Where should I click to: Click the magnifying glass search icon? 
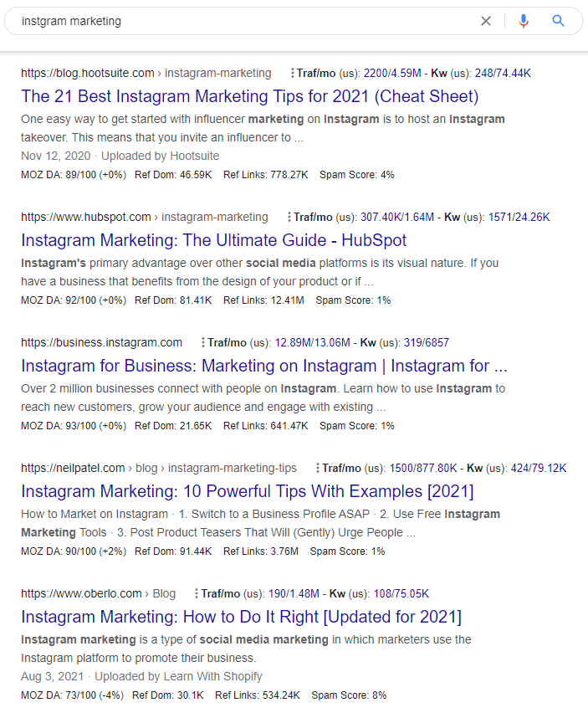point(558,21)
